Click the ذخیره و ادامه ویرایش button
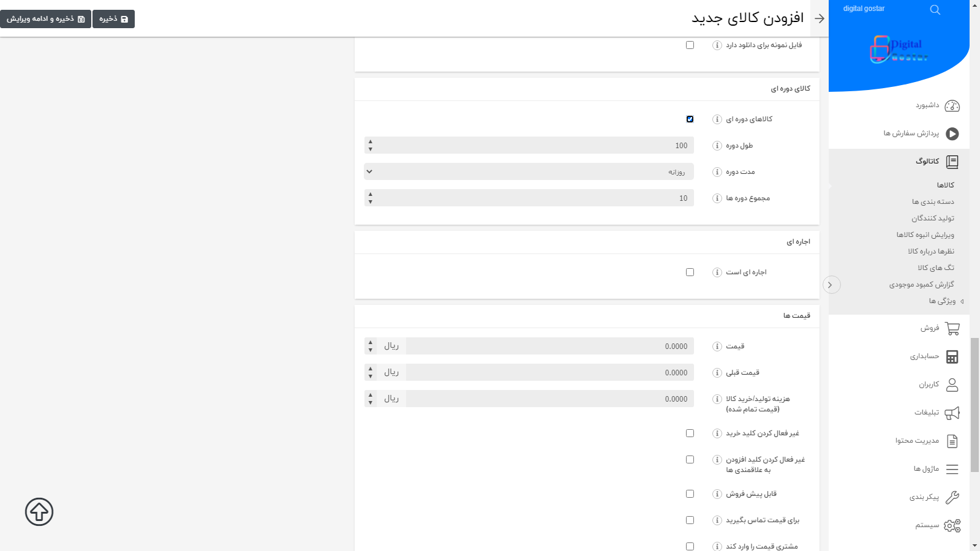Viewport: 980px width, 551px height. pyautogui.click(x=45, y=18)
